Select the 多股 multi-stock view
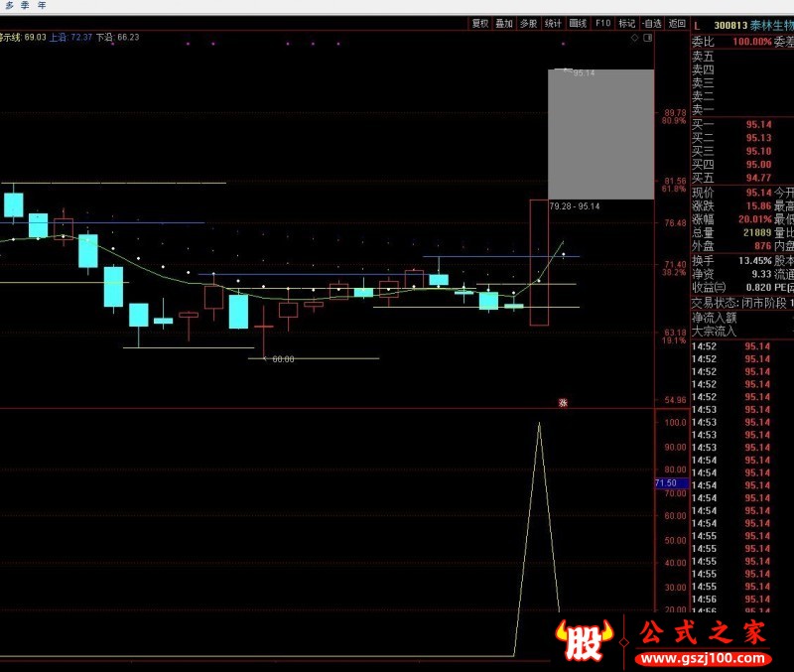Screen dimensions: 794x672 point(529,23)
